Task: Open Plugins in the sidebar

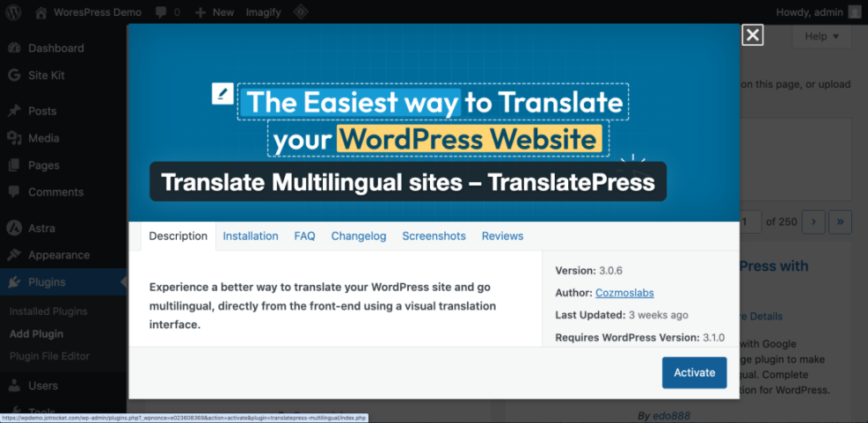Action: point(47,282)
